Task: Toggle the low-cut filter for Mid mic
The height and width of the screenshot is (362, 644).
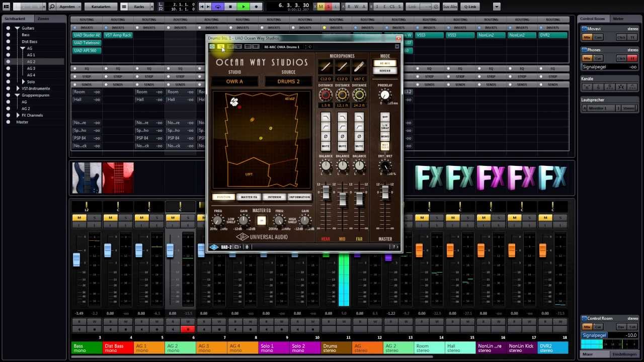Action: (342, 127)
